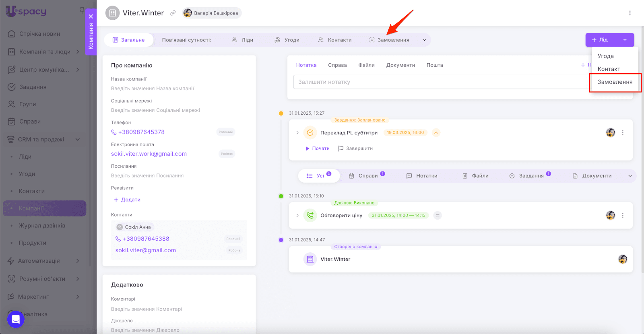Open Справи in the sidebar
Image resolution: width=644 pixels, height=334 pixels.
pos(30,122)
